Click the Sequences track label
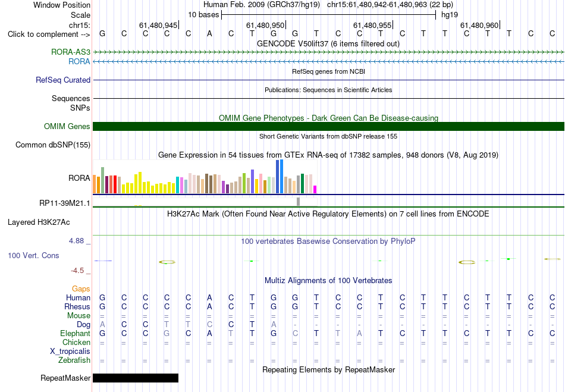565x392 pixels. pos(71,98)
